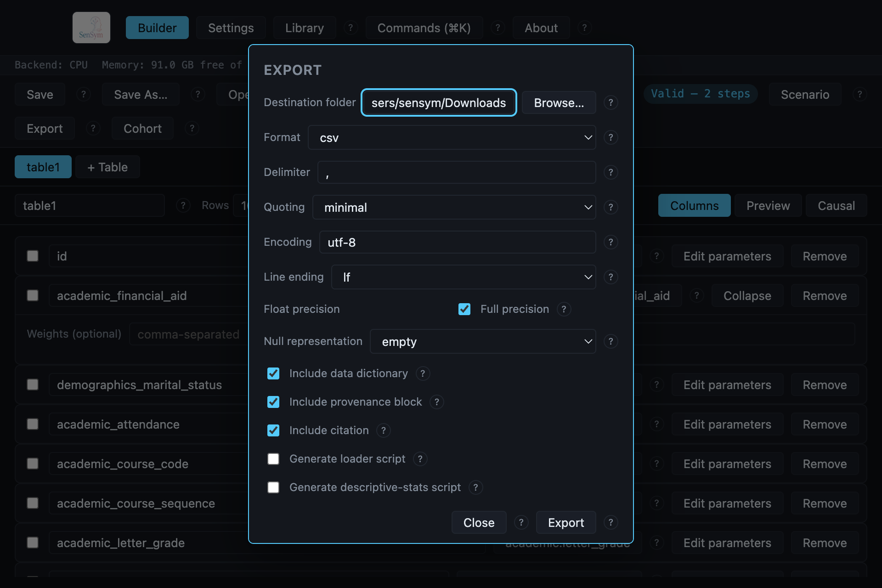The width and height of the screenshot is (882, 588).
Task: Click the Delimiter input field
Action: [457, 172]
